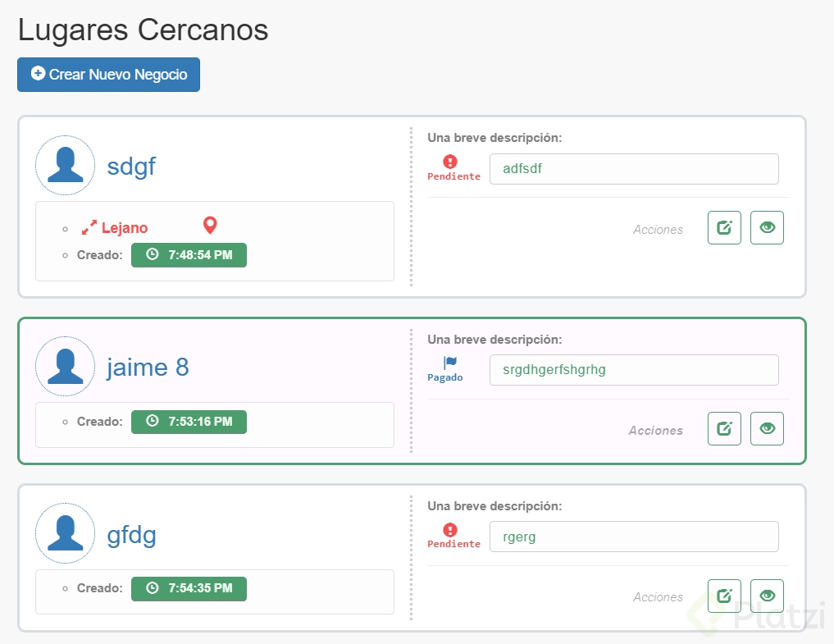The image size is (834, 644).
Task: Select the avatar icon for gfdg
Action: [x=65, y=533]
